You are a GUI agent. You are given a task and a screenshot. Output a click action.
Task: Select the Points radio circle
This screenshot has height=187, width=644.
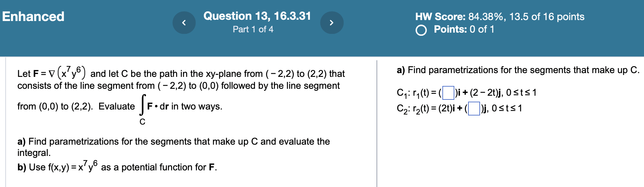[422, 30]
